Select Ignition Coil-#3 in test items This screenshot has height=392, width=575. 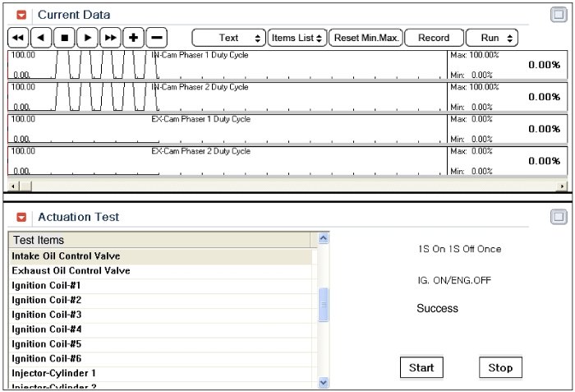point(47,315)
